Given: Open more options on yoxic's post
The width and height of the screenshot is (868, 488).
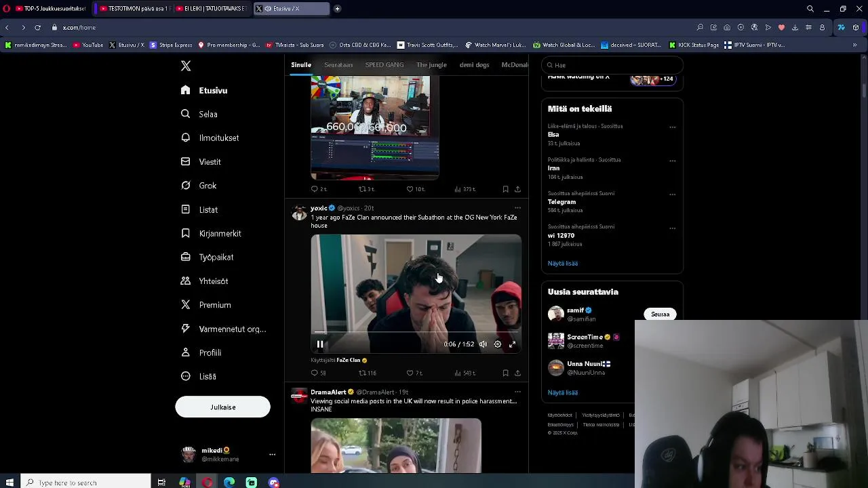Looking at the screenshot, I should pos(517,208).
